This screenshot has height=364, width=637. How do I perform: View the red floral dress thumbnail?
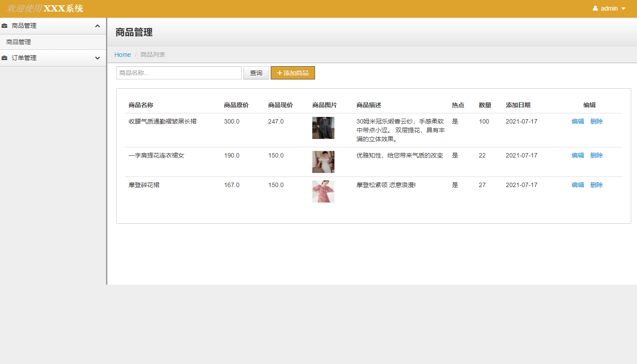point(323,191)
